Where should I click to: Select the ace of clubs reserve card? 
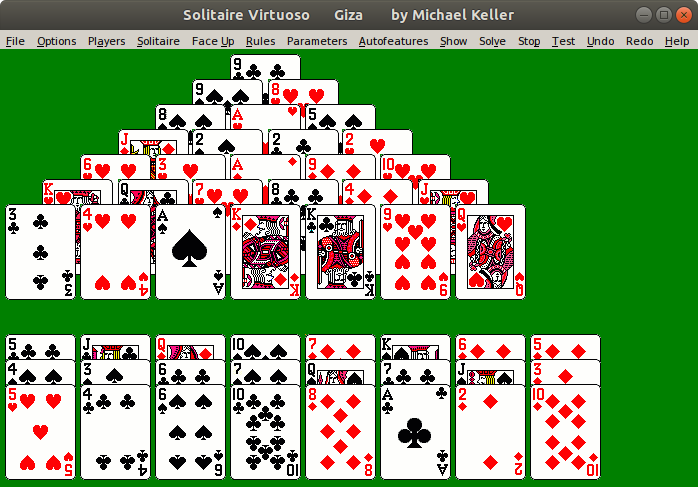416,432
